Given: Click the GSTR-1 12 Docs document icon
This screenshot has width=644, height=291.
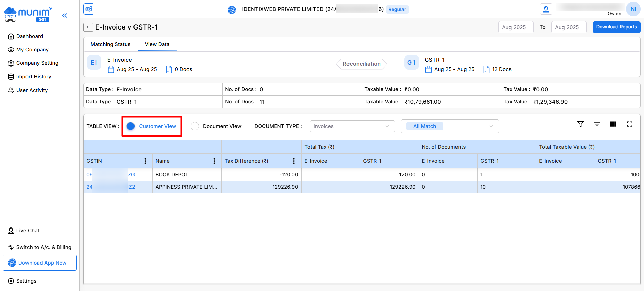Looking at the screenshot, I should pos(486,69).
